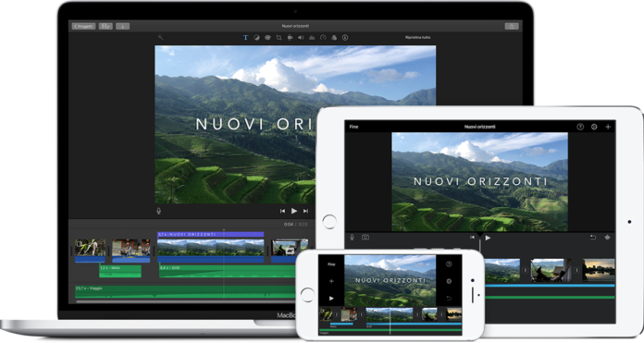Select the mountain clip in iPhone timeline
The height and width of the screenshot is (343, 644).
click(390, 314)
